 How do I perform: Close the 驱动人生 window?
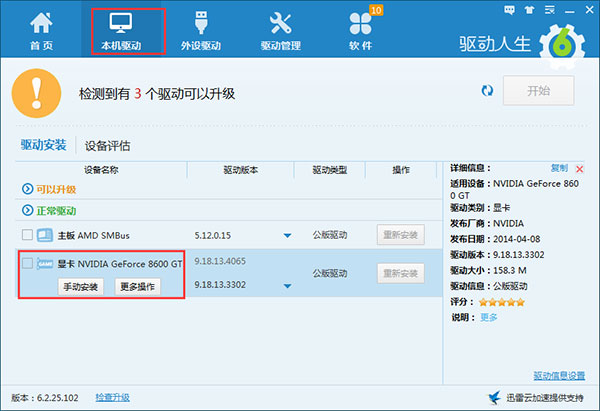point(590,10)
